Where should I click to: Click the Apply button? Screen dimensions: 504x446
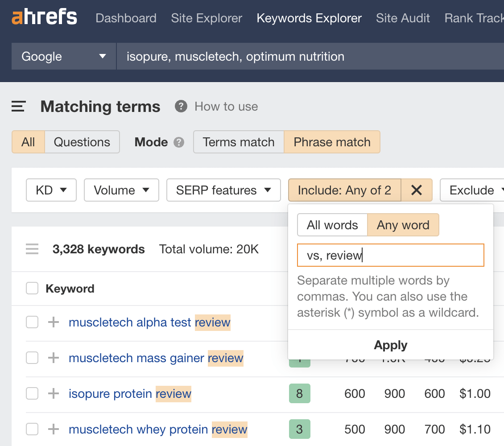click(390, 345)
